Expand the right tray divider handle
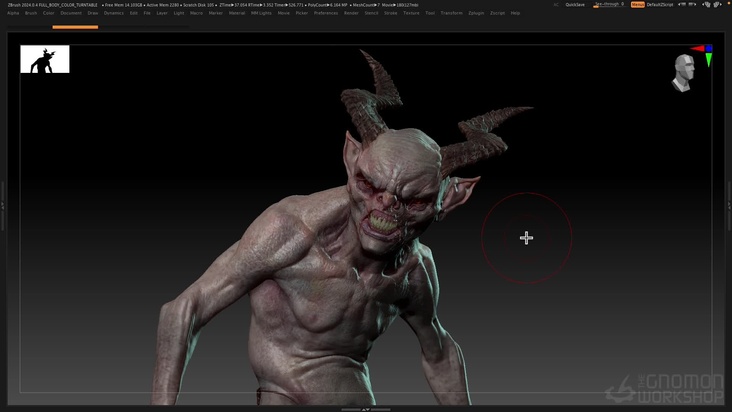 click(x=729, y=206)
